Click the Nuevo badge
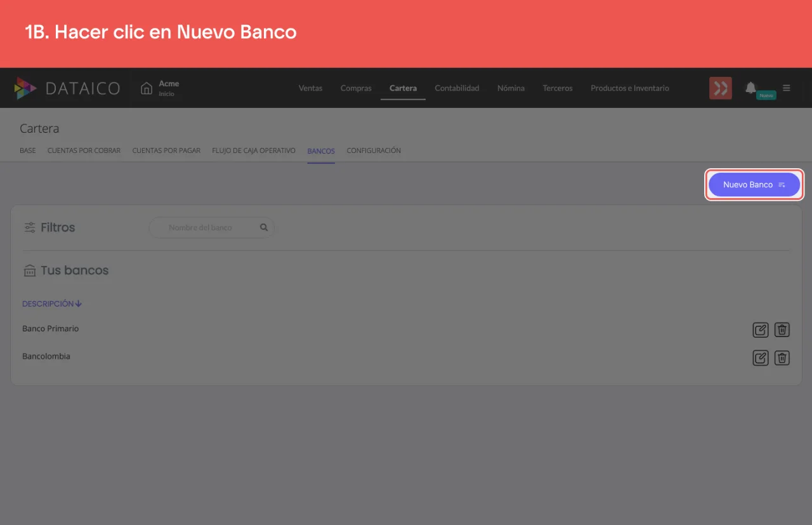Image resolution: width=812 pixels, height=525 pixels. (x=766, y=95)
